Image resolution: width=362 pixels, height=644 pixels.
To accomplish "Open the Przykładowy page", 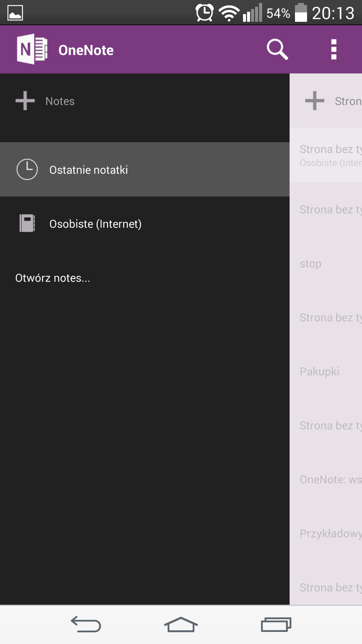I will click(x=326, y=534).
